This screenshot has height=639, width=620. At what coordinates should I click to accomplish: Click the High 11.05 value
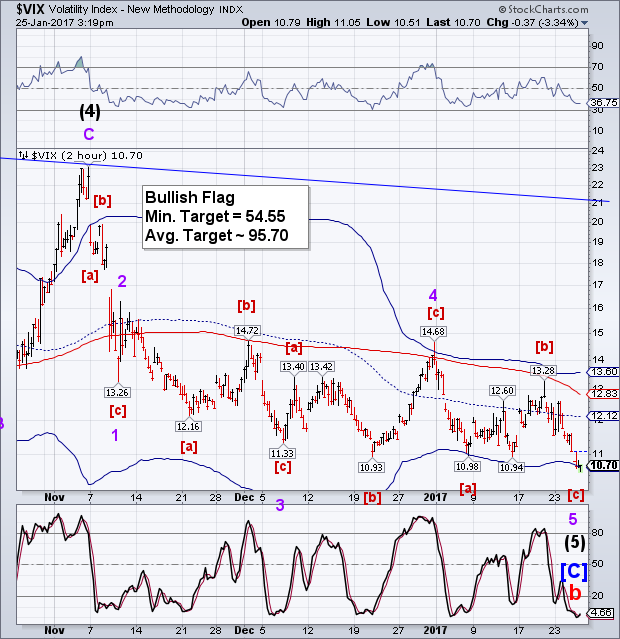coord(333,22)
